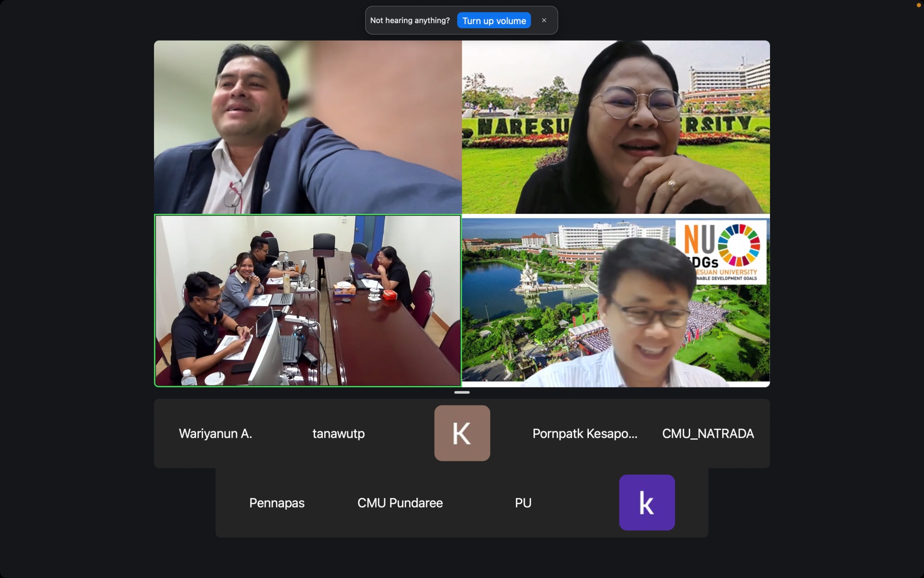Select the tanawutp participant tile
Screen dimensions: 924x578
tap(339, 433)
